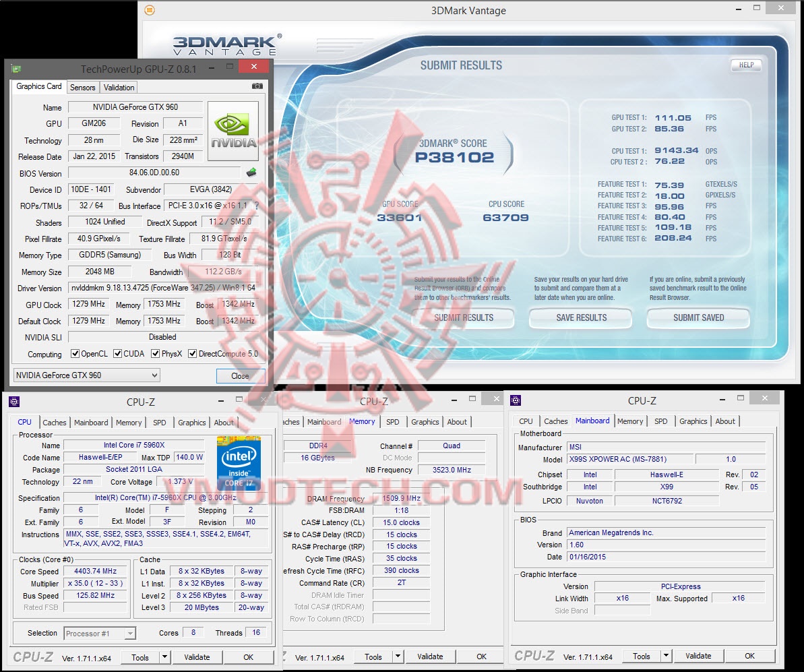This screenshot has width=804, height=672.
Task: Click Validate in left CPU-Z window
Action: [197, 656]
